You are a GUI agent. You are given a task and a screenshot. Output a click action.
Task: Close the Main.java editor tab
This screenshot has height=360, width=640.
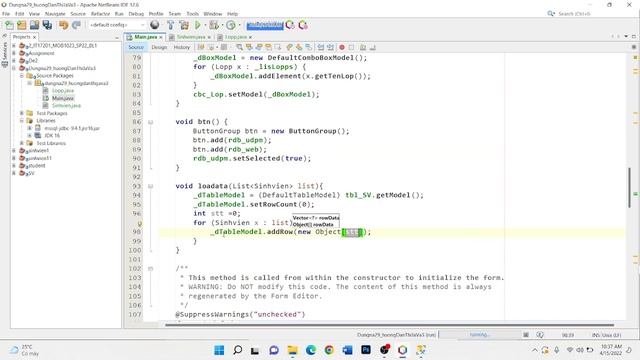coord(161,37)
